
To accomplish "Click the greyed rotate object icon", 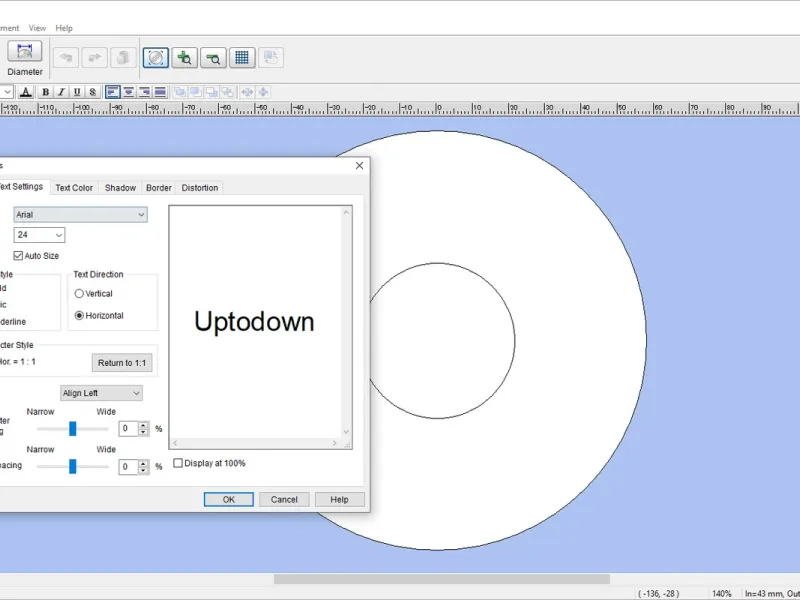I will [270, 57].
